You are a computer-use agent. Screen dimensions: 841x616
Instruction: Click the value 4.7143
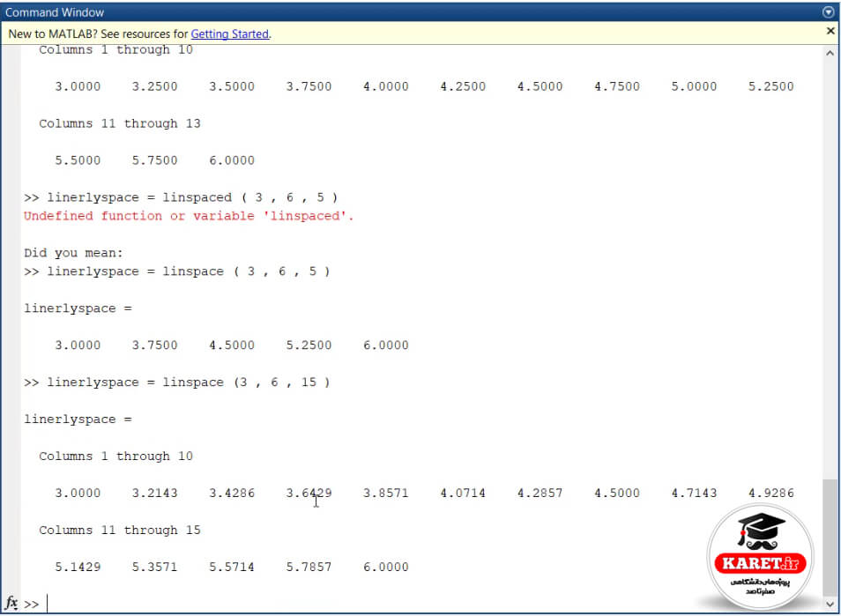pos(694,493)
